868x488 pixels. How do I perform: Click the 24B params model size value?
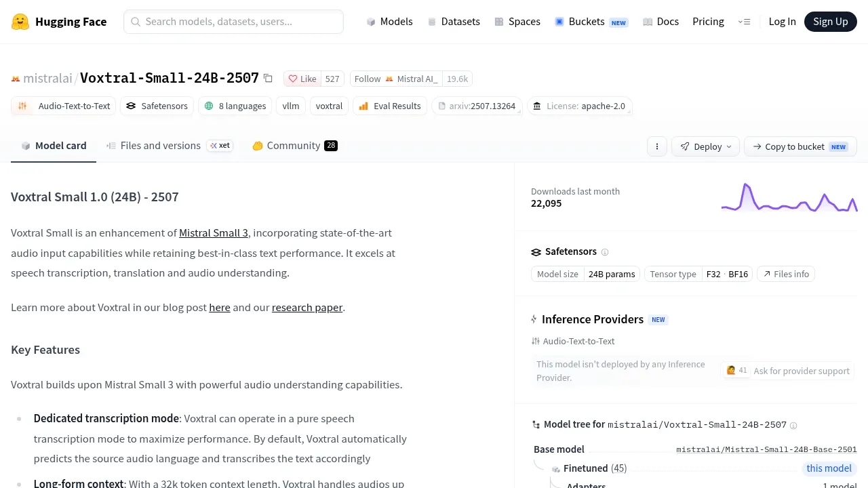tap(612, 274)
